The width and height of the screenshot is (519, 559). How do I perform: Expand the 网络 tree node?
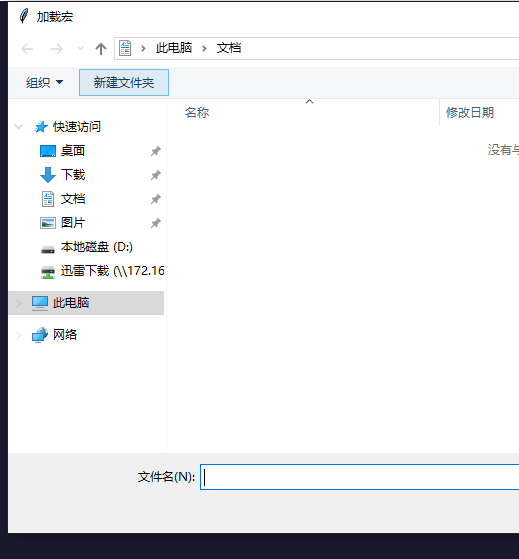pos(19,335)
